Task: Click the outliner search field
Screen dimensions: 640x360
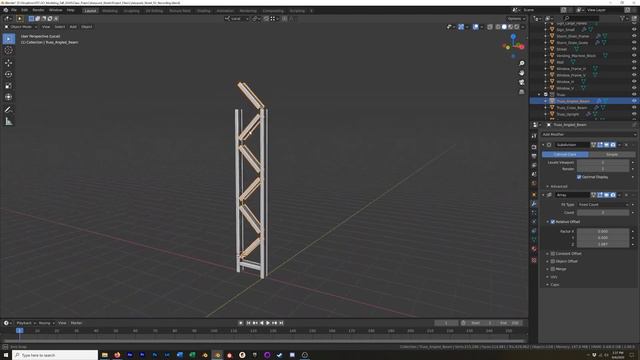Action: point(581,18)
